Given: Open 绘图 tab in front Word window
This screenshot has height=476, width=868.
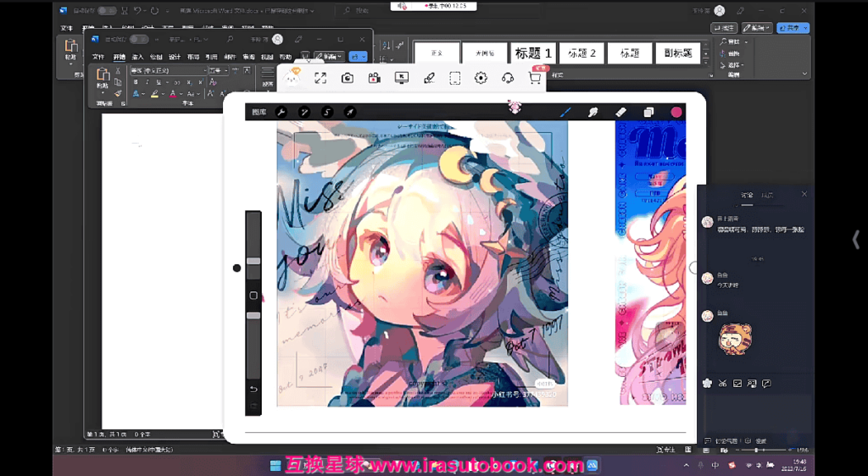Looking at the screenshot, I should tap(156, 57).
